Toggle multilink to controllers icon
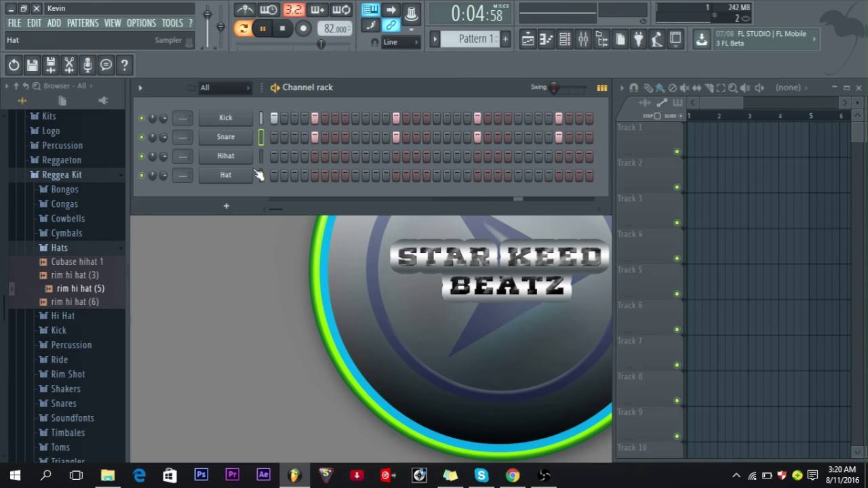Image resolution: width=868 pixels, height=488 pixels. coord(391,26)
